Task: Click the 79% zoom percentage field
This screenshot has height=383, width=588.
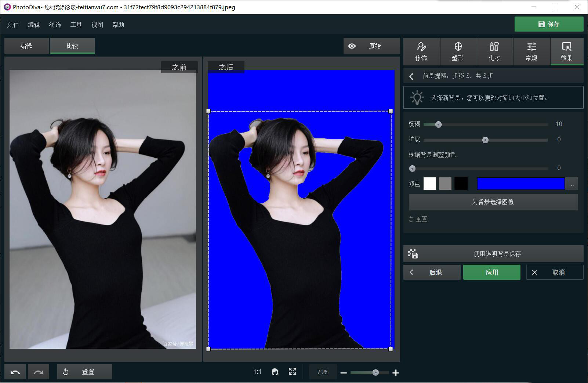Action: (x=322, y=372)
